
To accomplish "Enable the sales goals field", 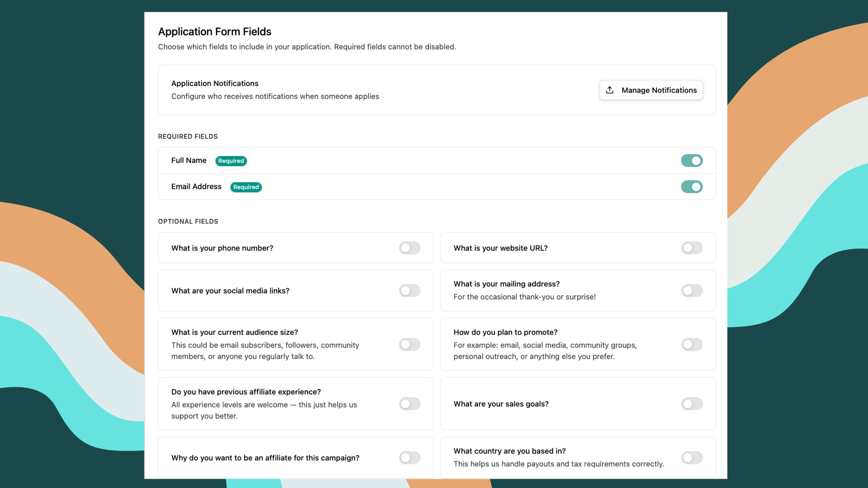I will tap(692, 404).
